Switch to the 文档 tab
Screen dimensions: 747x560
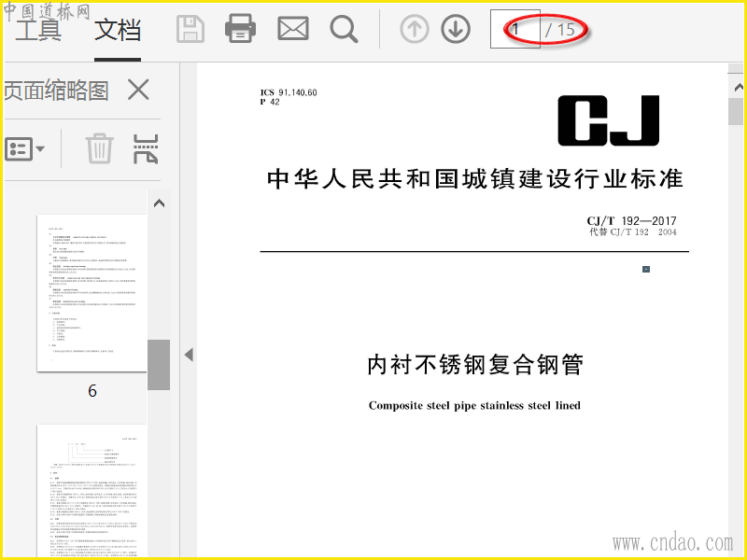point(118,30)
